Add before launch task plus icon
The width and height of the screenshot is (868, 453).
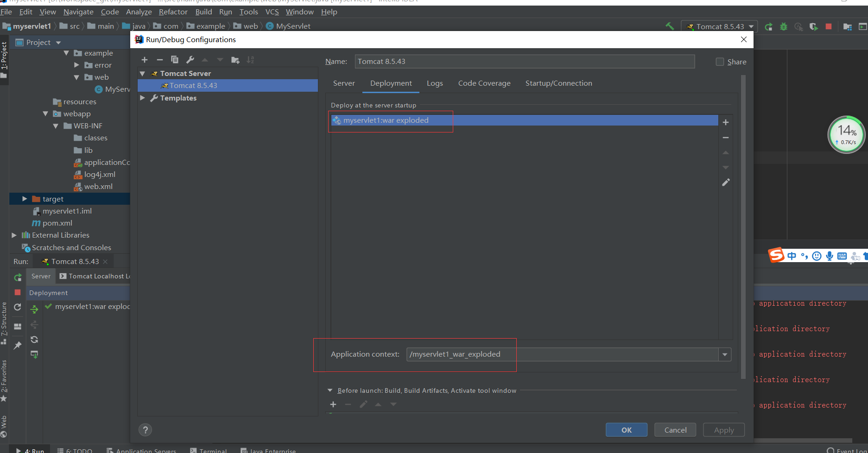pos(333,404)
